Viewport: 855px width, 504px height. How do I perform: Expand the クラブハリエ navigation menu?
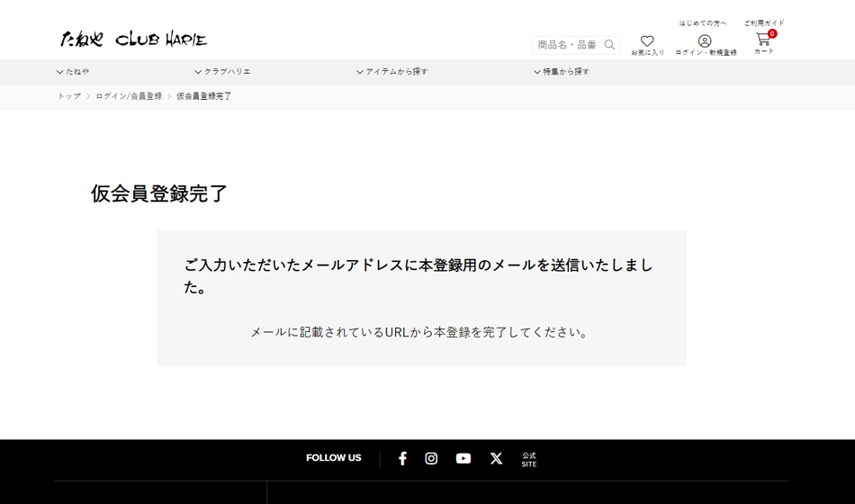(222, 71)
